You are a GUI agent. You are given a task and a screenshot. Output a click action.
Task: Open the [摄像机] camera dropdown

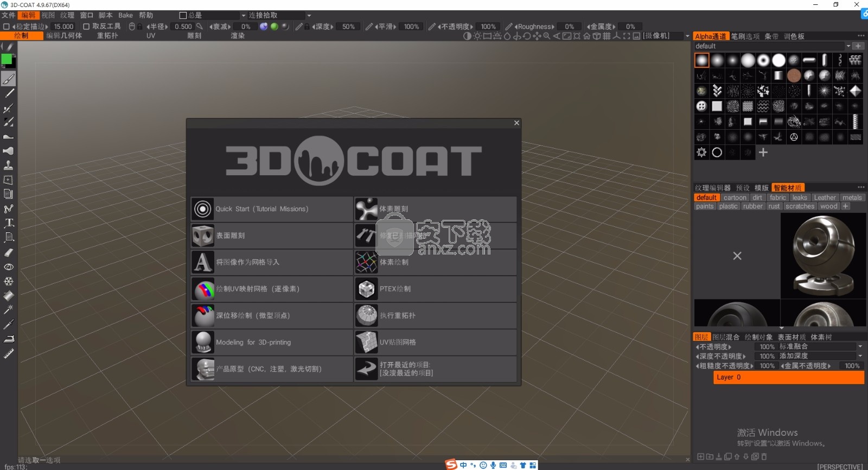[687, 36]
